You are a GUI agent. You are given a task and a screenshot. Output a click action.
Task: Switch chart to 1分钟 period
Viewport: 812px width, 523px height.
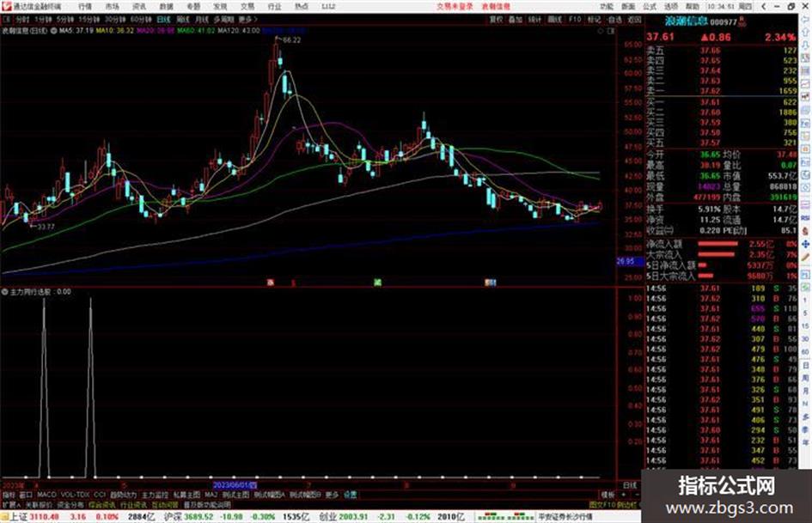point(43,19)
